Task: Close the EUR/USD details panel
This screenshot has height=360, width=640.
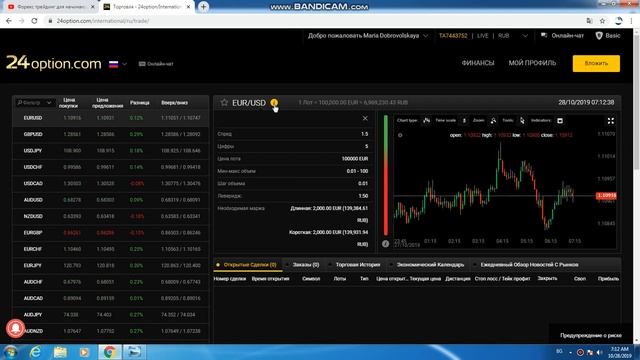Action: (x=365, y=118)
